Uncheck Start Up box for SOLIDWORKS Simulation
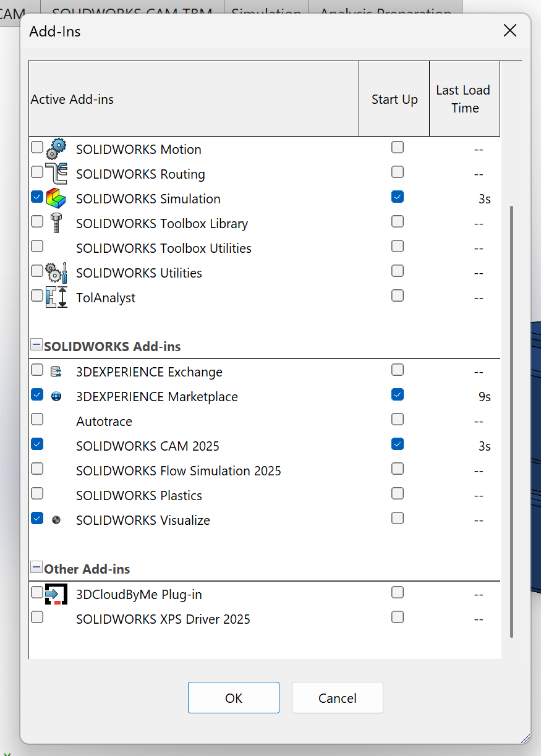 (x=398, y=197)
